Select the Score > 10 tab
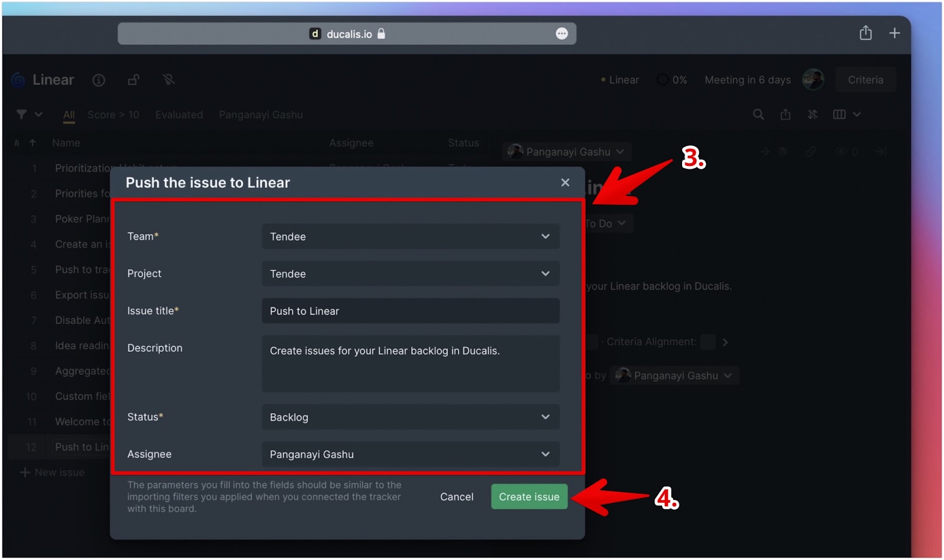The image size is (944, 560). 113,115
